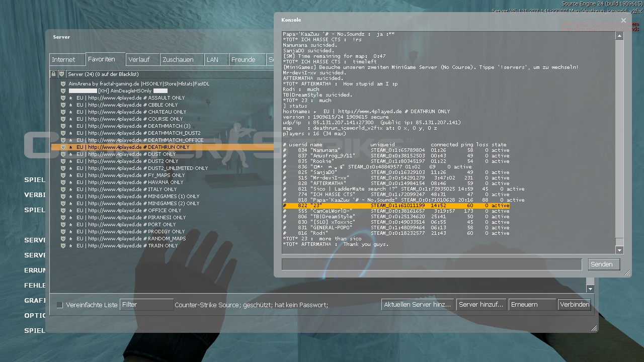Enable the Vereinfachte Liste checkbox

point(60,305)
